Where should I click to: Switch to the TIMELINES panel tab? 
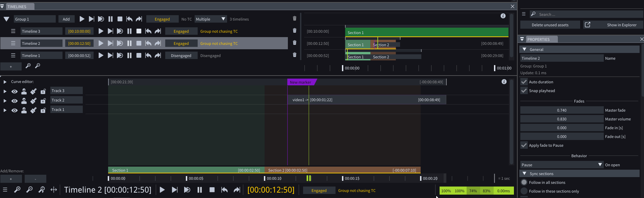[x=17, y=7]
